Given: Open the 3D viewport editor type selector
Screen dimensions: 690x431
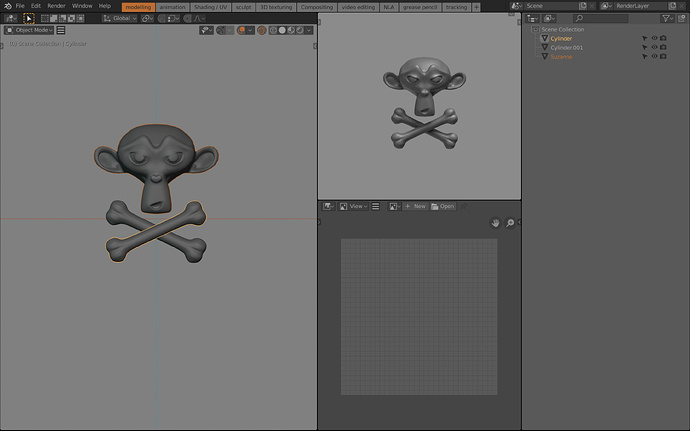Looking at the screenshot, I should click(11, 18).
